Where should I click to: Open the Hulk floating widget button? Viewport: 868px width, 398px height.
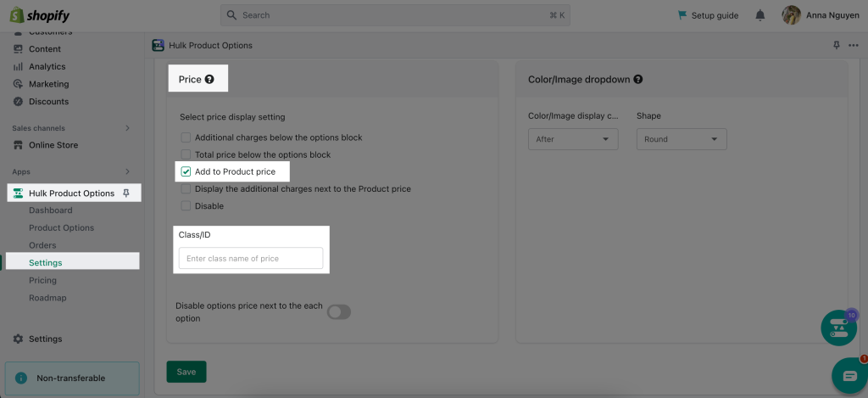pos(838,328)
